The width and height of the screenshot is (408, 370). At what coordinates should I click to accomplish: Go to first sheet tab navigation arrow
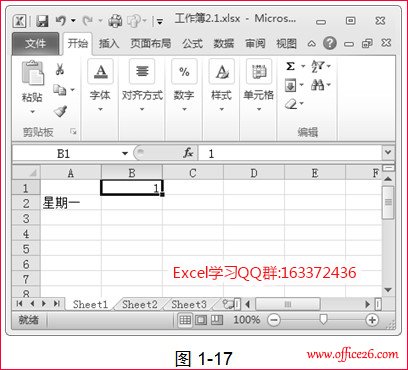(x=19, y=303)
